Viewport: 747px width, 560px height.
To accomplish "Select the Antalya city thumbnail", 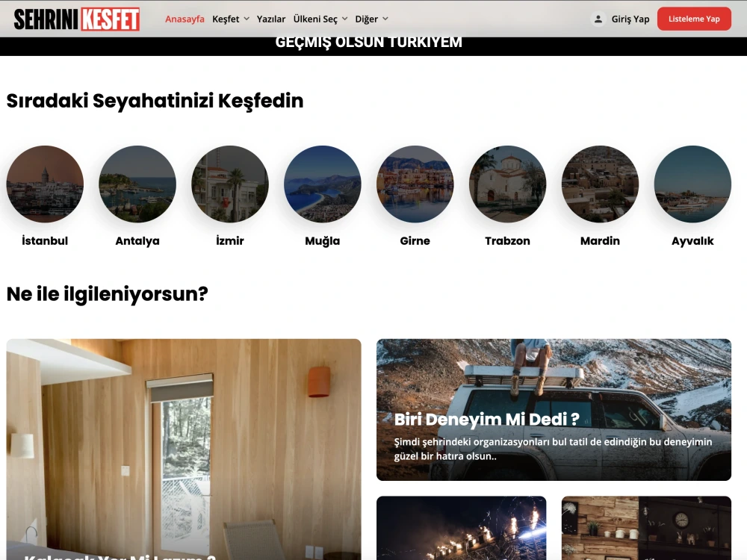I will [137, 184].
